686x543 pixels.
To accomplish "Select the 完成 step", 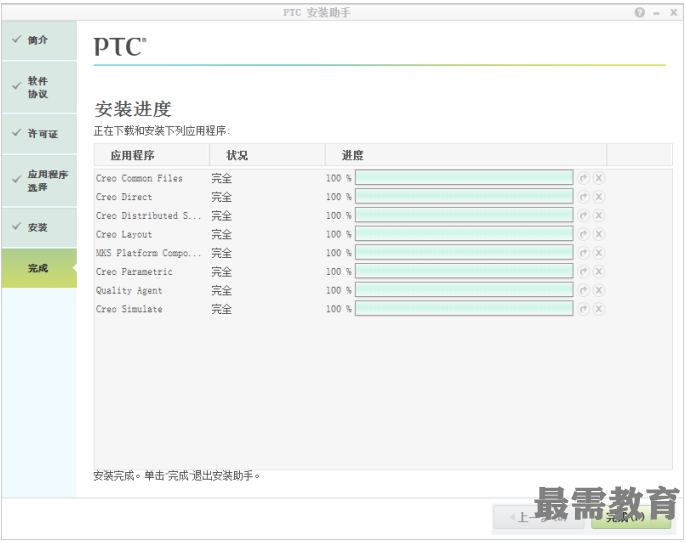I will coord(39,268).
